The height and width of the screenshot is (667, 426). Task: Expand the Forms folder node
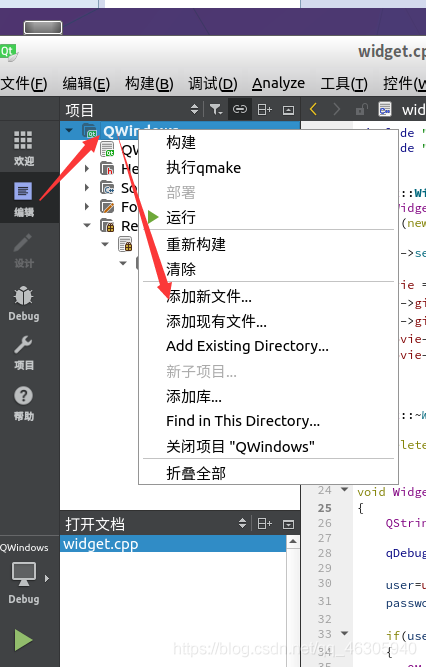pos(87,207)
